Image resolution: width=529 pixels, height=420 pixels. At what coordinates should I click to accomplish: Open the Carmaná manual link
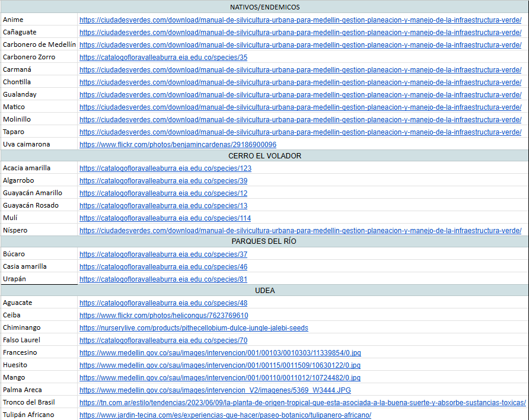(x=300, y=70)
